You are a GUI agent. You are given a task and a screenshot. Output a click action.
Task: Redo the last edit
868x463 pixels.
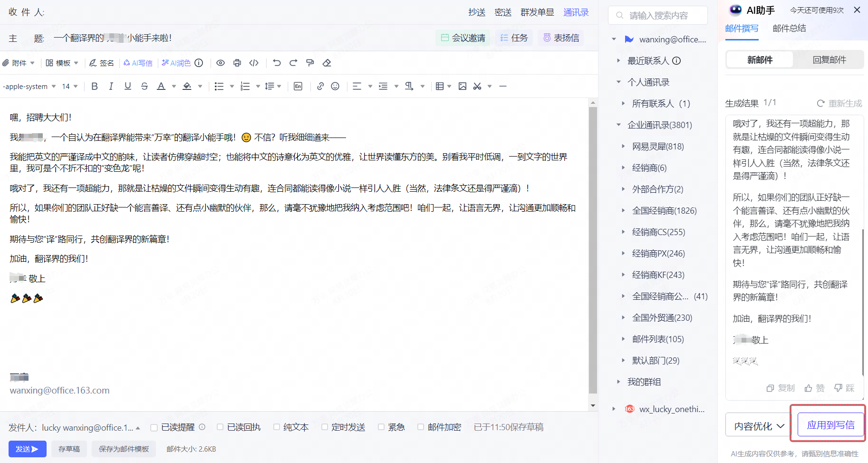(x=293, y=63)
